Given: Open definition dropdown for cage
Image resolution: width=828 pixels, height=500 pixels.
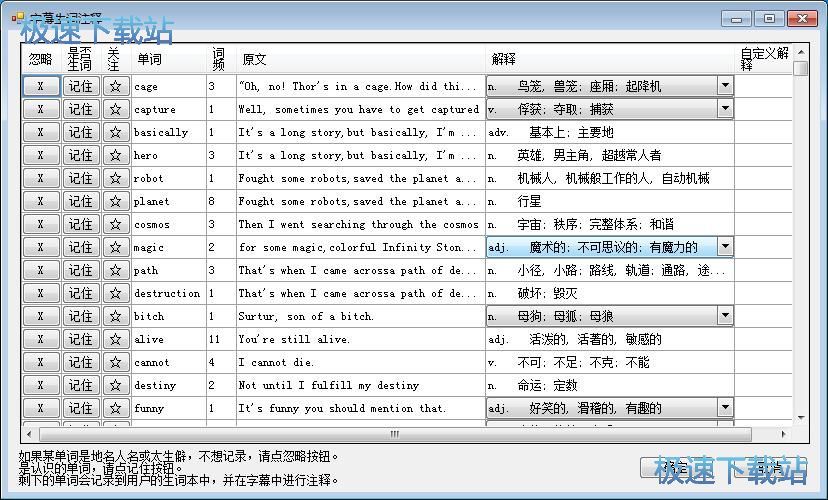Looking at the screenshot, I should tap(725, 86).
